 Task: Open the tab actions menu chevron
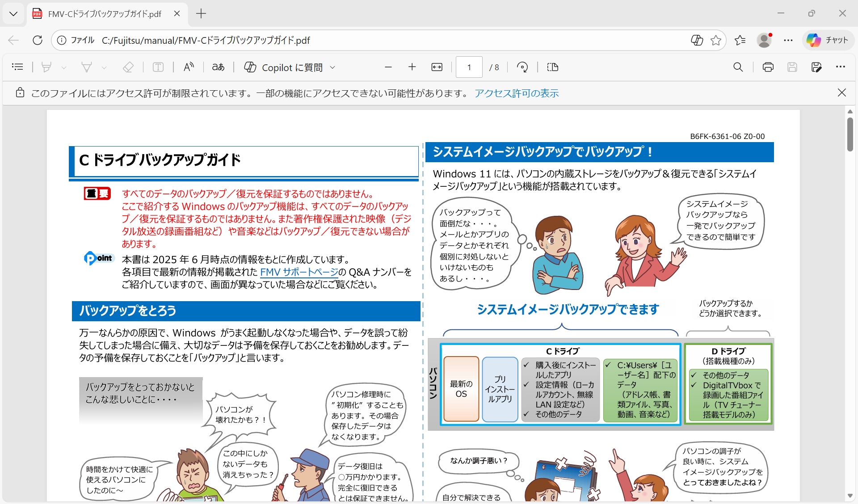13,14
